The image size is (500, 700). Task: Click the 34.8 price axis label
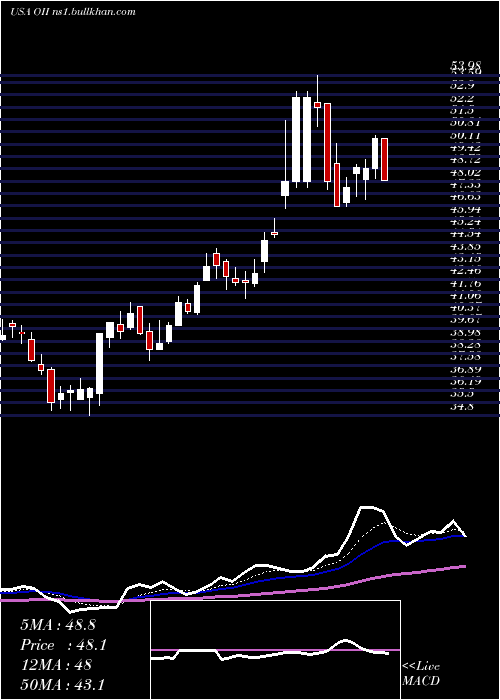click(x=464, y=407)
